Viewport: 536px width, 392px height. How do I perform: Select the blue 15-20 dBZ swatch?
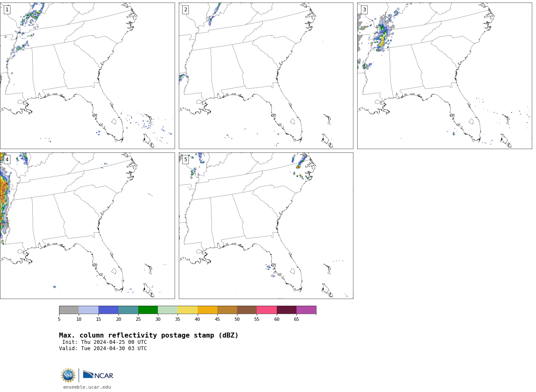108,310
